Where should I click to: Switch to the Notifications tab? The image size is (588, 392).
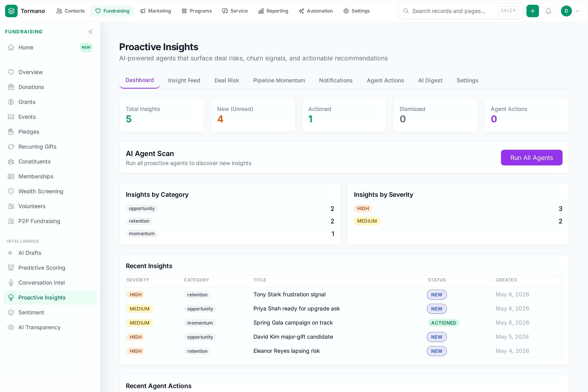pyautogui.click(x=336, y=81)
